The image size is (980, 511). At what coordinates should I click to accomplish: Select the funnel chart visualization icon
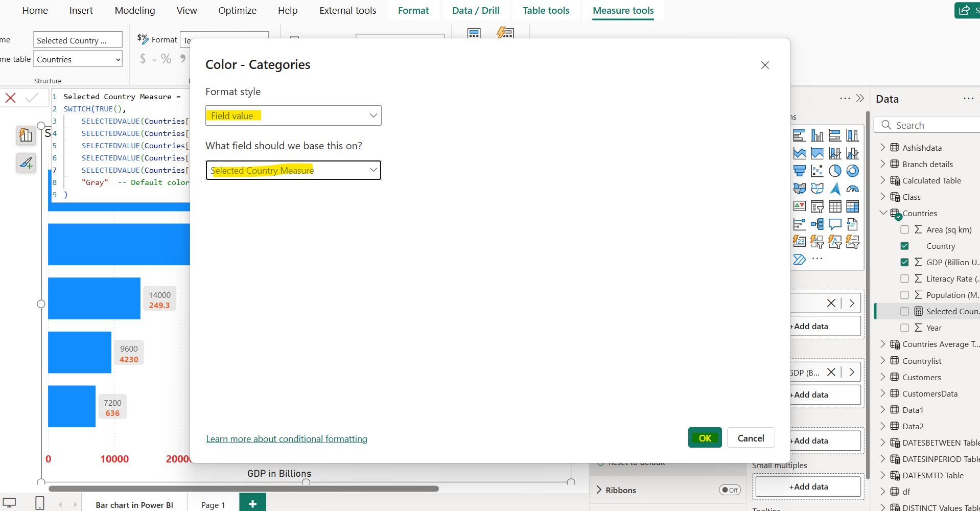(800, 171)
